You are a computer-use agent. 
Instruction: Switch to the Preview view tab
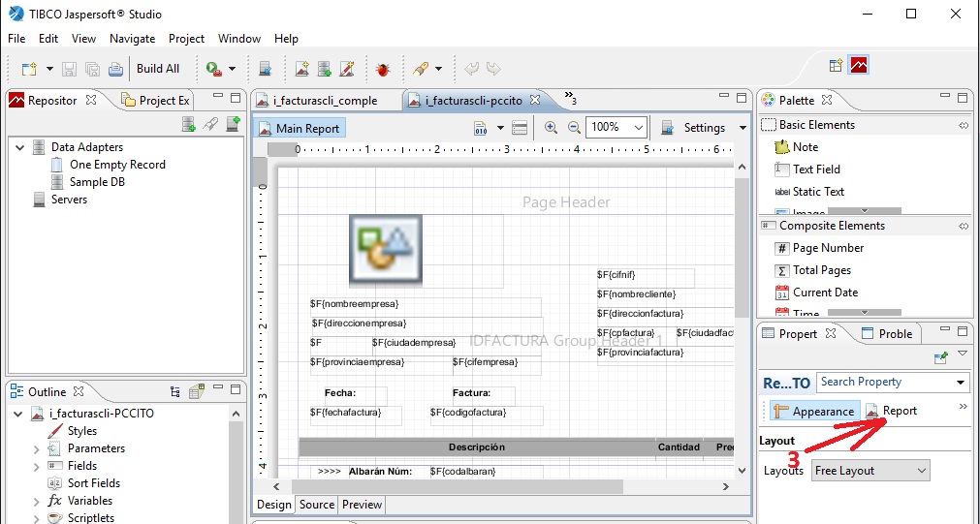362,505
